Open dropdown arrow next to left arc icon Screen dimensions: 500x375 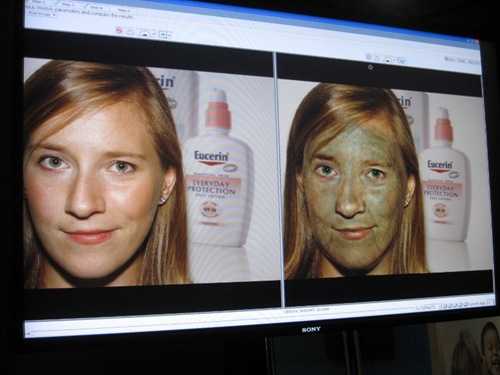point(153,34)
